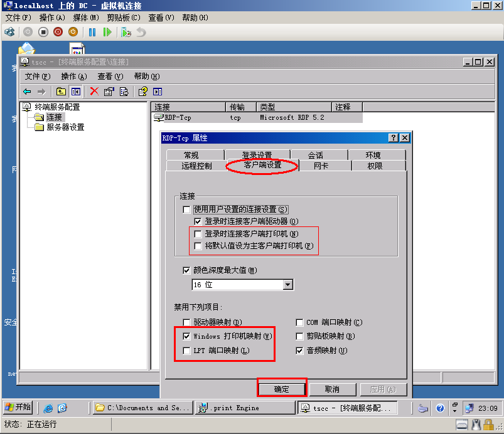Switch to the 远程控制 tab
The width and height of the screenshot is (504, 434).
tap(196, 166)
